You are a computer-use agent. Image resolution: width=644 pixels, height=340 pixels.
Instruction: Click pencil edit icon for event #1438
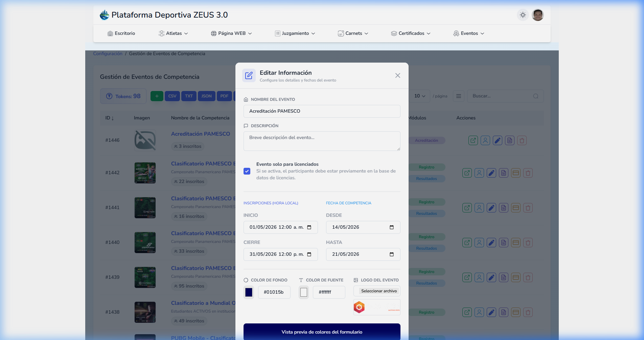click(x=491, y=312)
